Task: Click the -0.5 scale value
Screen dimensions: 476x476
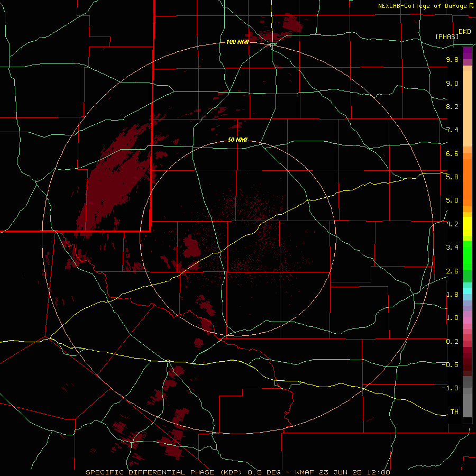Action: click(450, 365)
